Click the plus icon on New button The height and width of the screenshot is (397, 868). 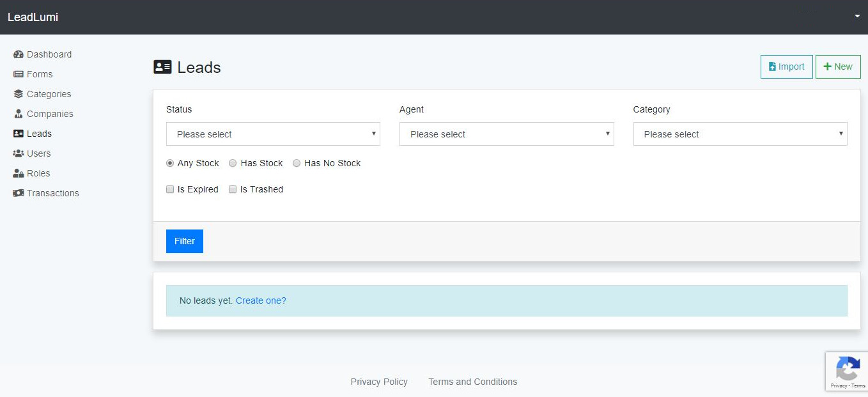point(827,66)
